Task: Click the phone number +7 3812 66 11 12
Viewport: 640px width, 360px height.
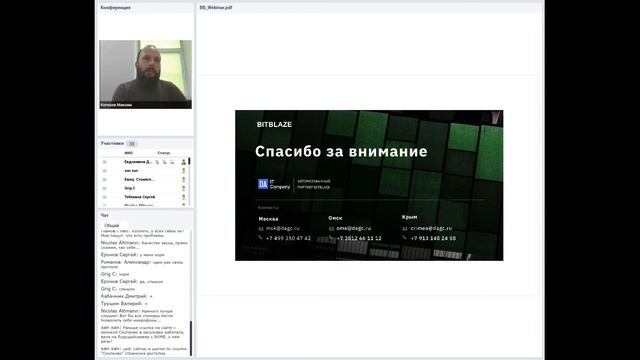Action: [x=359, y=238]
